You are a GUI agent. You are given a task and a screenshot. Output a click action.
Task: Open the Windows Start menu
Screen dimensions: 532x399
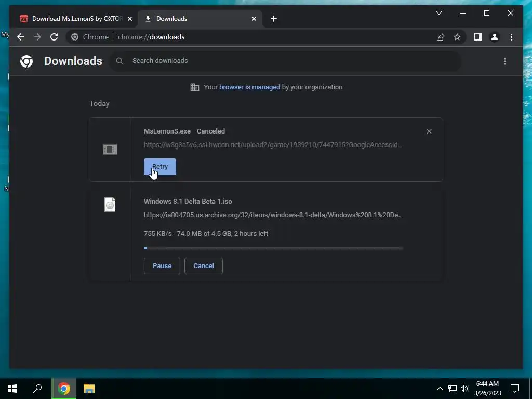coord(12,389)
